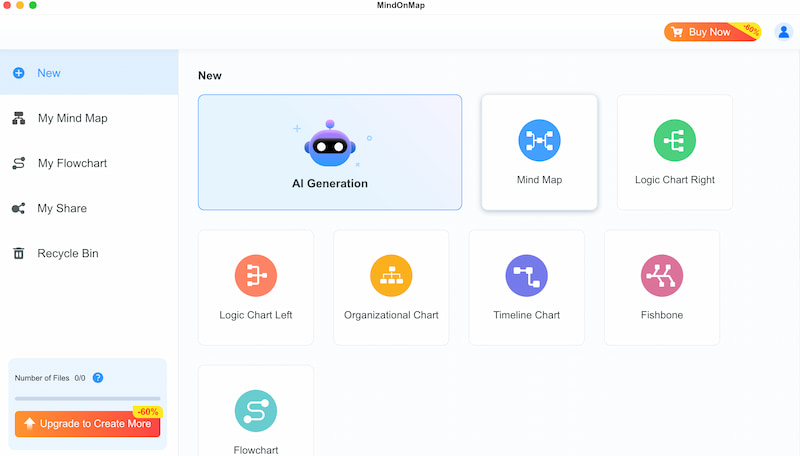Click the New section heading

point(210,75)
